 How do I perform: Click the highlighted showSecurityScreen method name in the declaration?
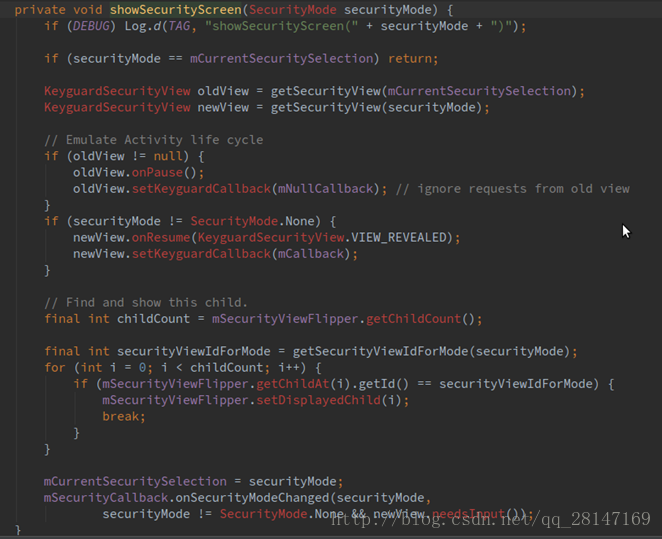pyautogui.click(x=176, y=10)
